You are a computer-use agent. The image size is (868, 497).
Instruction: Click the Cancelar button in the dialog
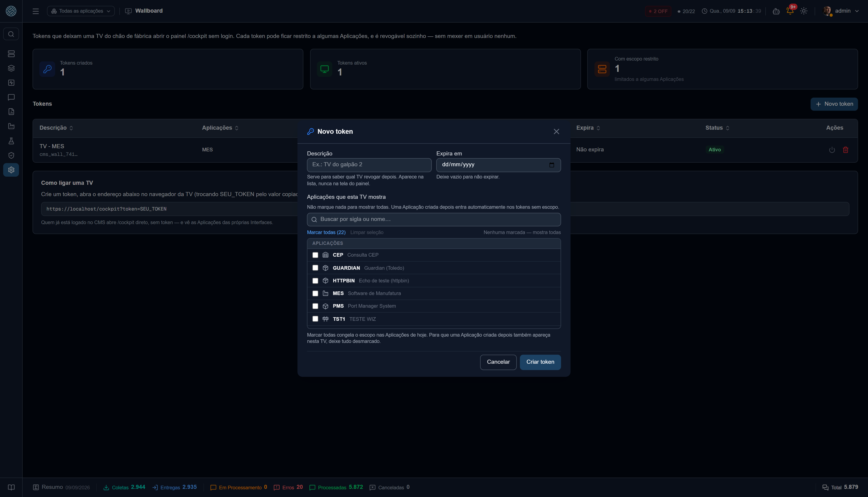point(498,362)
